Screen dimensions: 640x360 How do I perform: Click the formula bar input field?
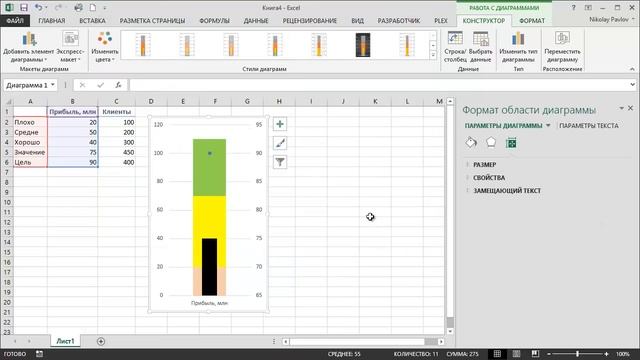point(380,85)
